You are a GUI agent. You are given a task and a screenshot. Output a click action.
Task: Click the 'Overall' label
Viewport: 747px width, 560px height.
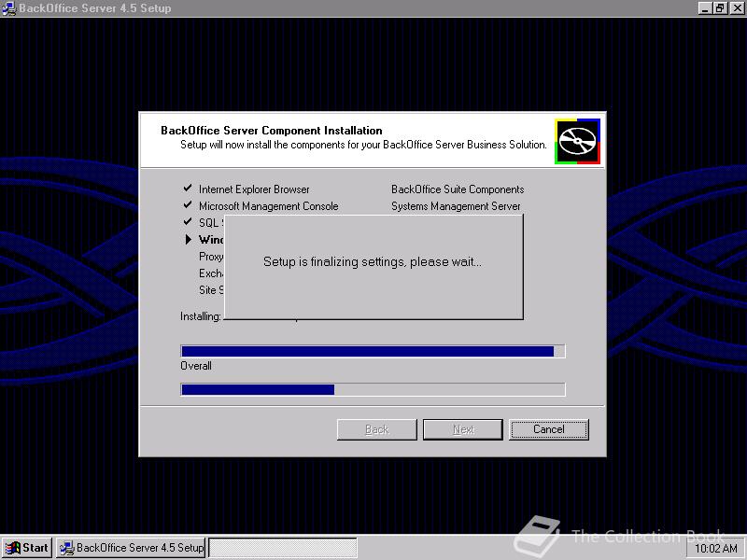196,366
